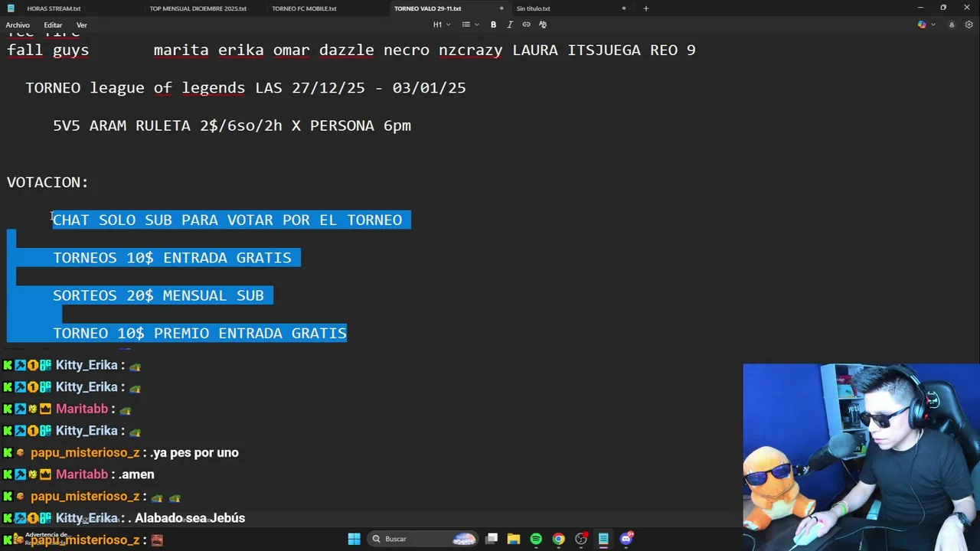Click Maritabb username on 'amen' message
Image resolution: width=980 pixels, height=551 pixels.
(82, 474)
